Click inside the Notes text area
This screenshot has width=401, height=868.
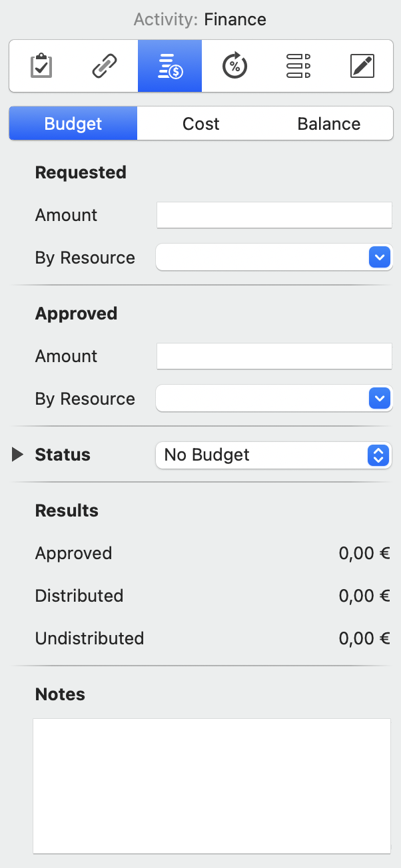pyautogui.click(x=211, y=785)
